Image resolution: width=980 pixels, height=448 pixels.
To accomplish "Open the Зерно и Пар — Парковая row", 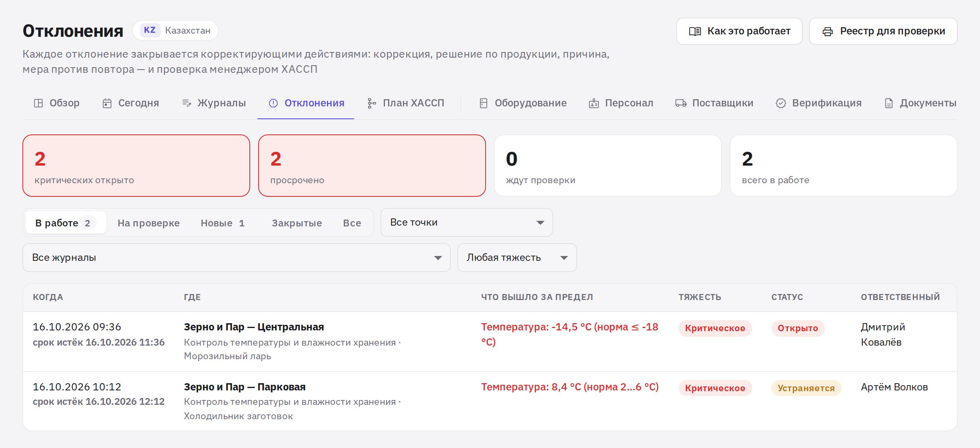I will pos(490,401).
